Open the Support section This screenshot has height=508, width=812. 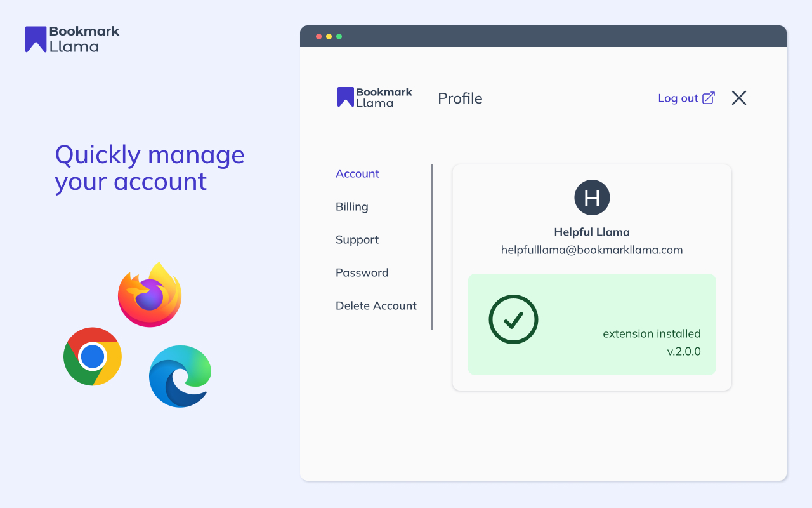click(357, 239)
